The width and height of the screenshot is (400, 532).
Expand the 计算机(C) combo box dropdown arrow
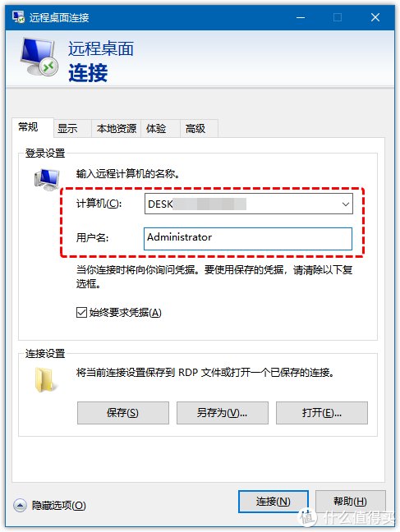pos(345,204)
